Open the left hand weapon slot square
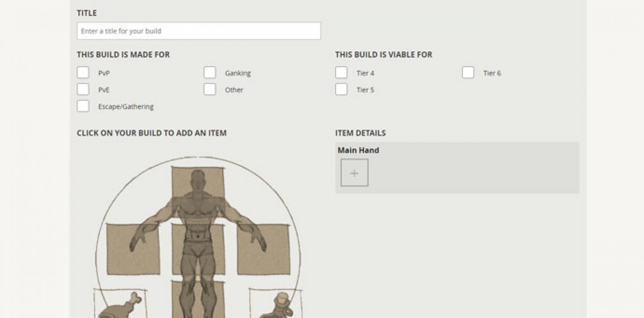 [x=133, y=249]
